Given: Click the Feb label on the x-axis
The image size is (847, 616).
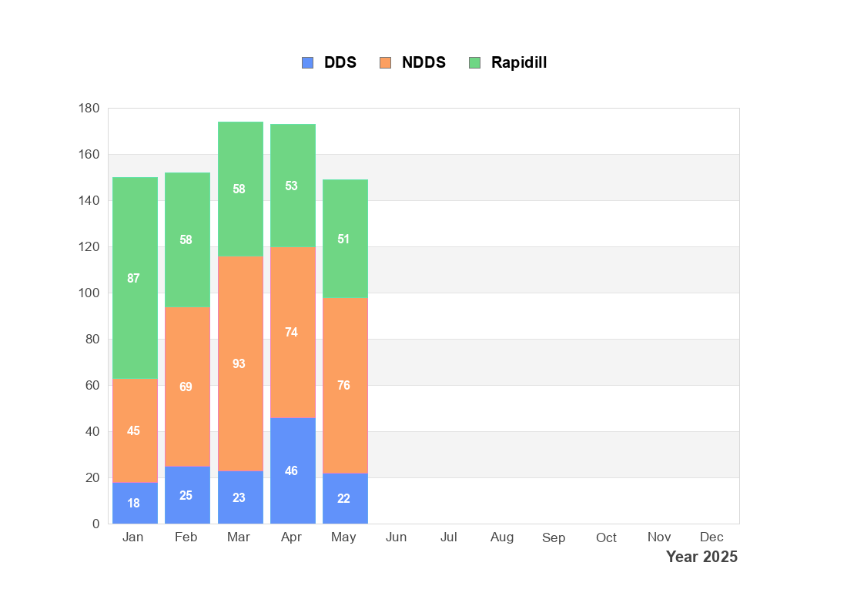Looking at the screenshot, I should point(186,537).
